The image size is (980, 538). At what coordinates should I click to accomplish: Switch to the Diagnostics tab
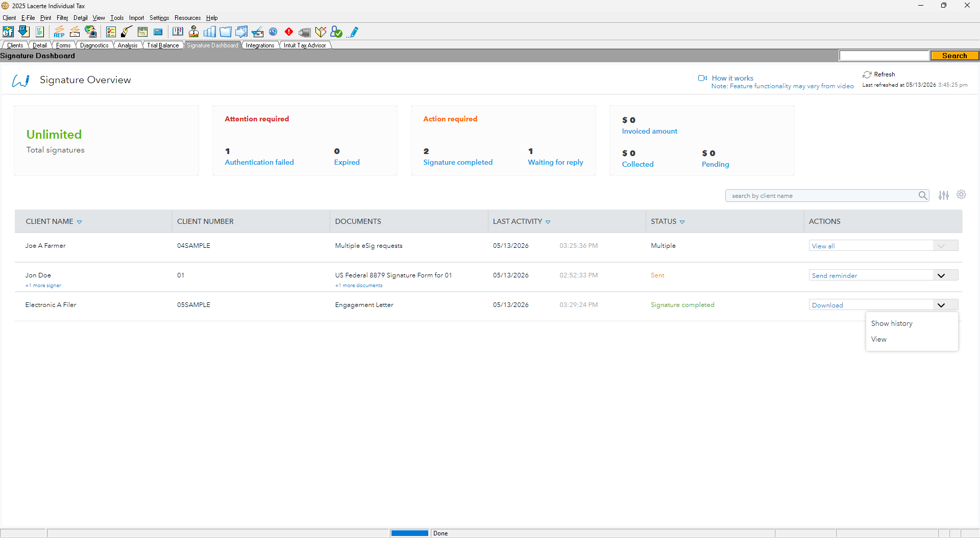point(94,45)
